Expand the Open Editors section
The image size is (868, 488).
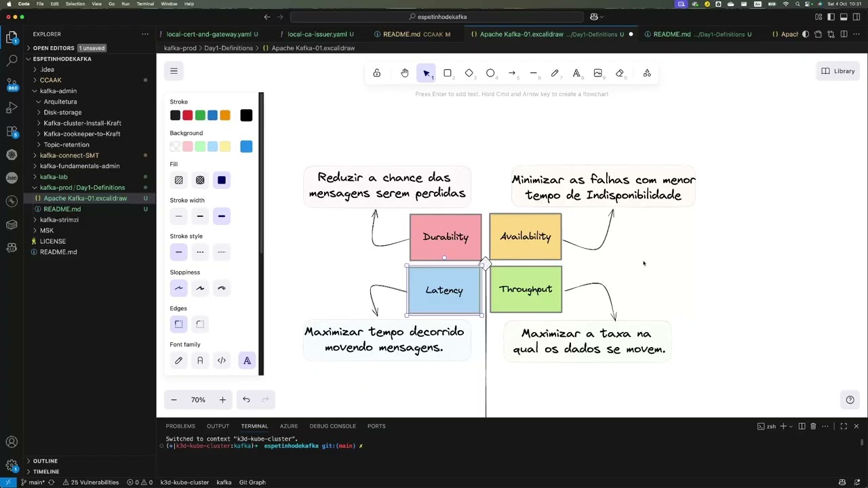[x=54, y=48]
